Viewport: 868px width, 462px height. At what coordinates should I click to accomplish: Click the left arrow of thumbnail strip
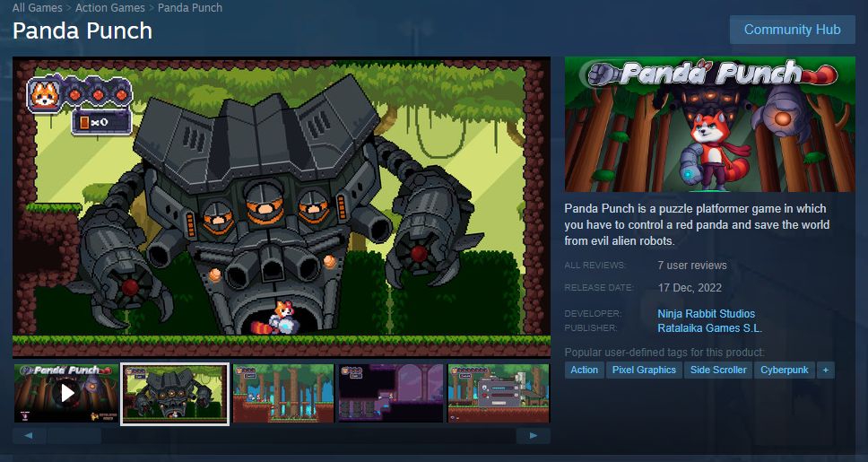pyautogui.click(x=29, y=436)
